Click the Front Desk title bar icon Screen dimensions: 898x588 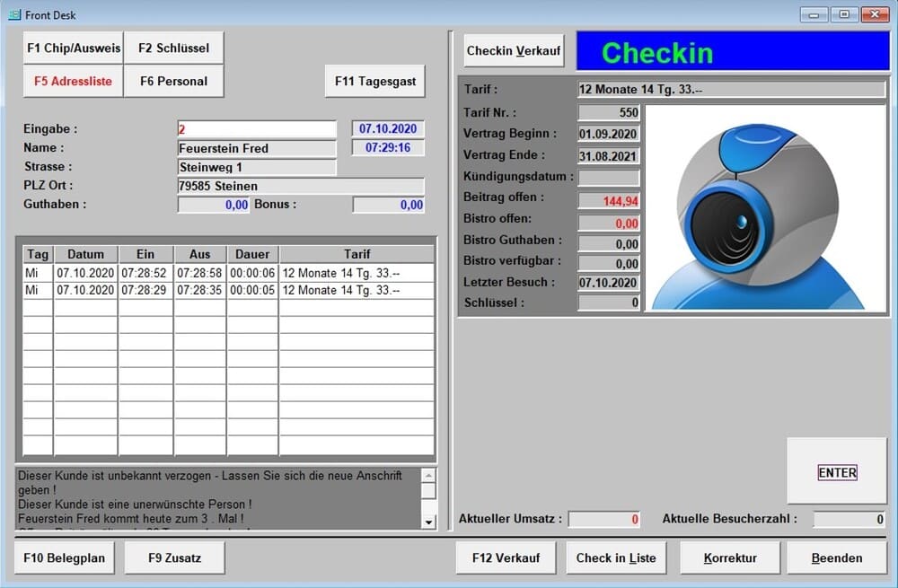tap(13, 14)
